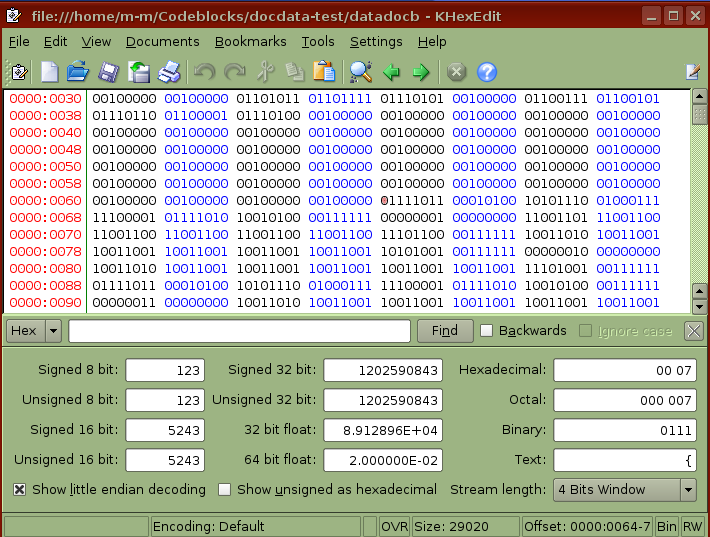Paste from clipboard icon

[324, 72]
